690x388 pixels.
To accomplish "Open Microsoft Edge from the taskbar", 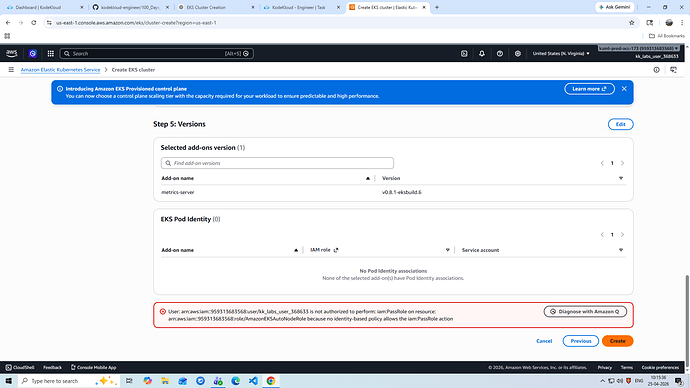I will click(x=235, y=381).
